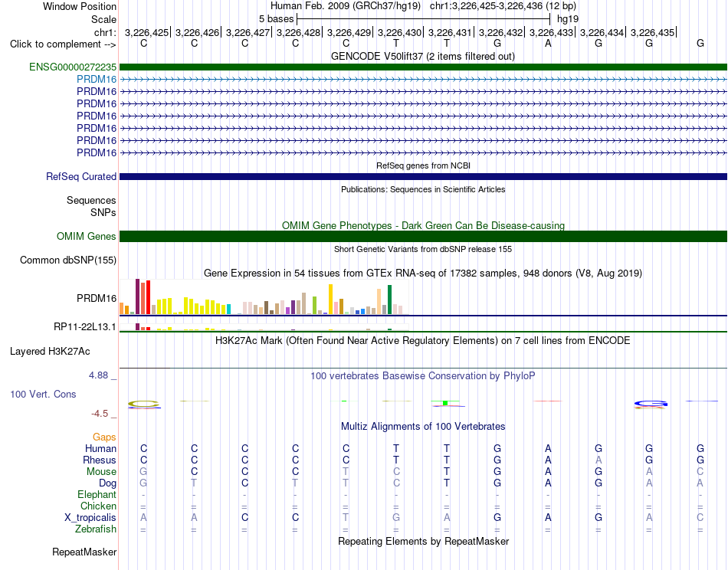Viewport: 728px width, 570px height.
Task: Click the Rhesus species alignment label
Action: [100, 460]
